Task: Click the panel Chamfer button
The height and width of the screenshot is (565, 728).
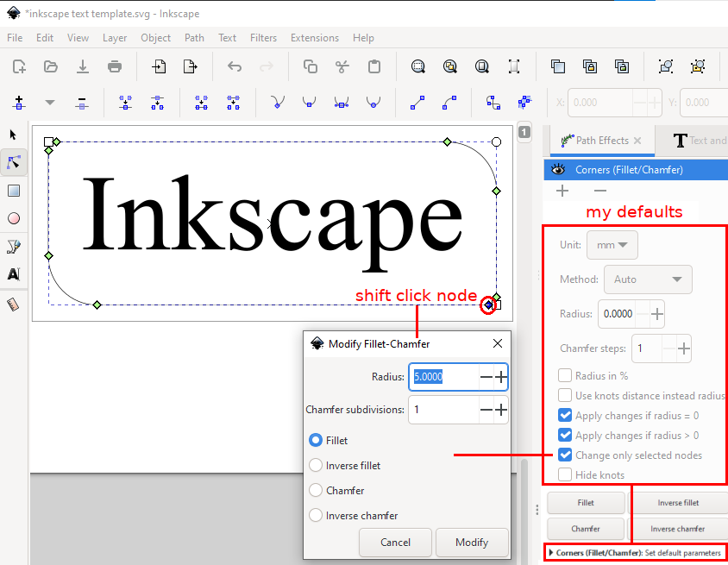Action: click(x=586, y=529)
